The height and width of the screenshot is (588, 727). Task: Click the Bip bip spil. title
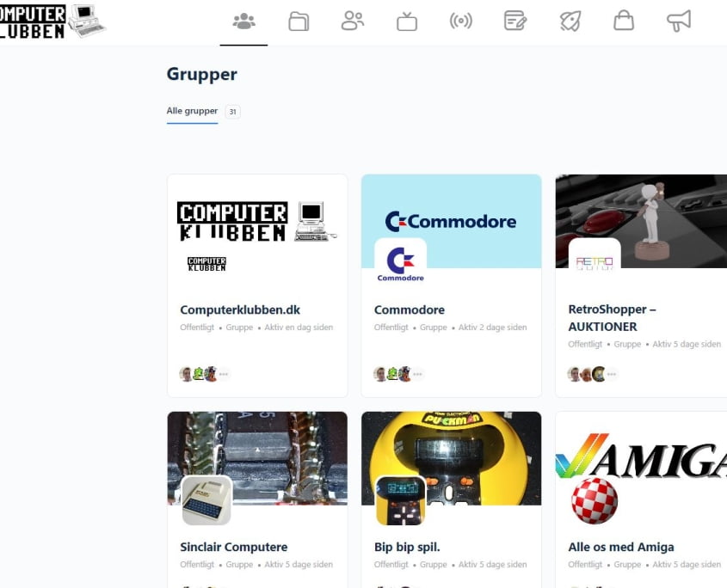[x=407, y=547]
